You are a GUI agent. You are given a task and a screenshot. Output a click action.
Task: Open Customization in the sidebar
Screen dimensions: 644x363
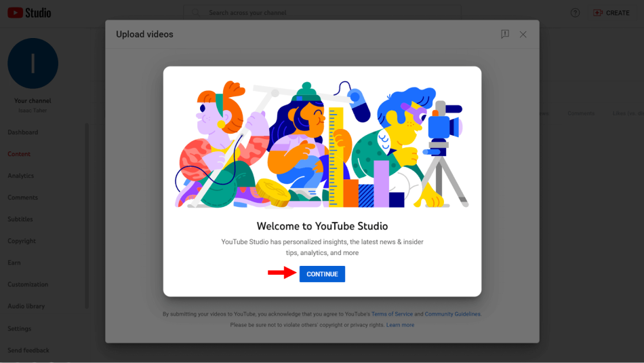(x=28, y=284)
